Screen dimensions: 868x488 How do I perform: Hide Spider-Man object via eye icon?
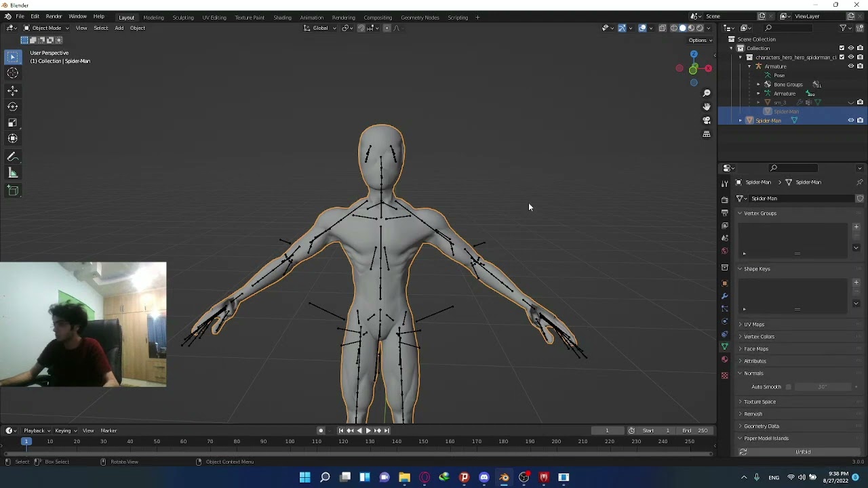point(851,121)
